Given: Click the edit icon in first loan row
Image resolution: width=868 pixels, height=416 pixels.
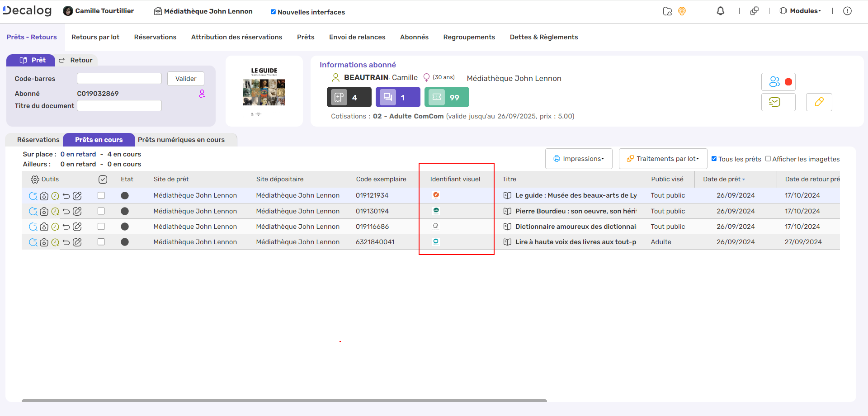Looking at the screenshot, I should click(x=78, y=196).
